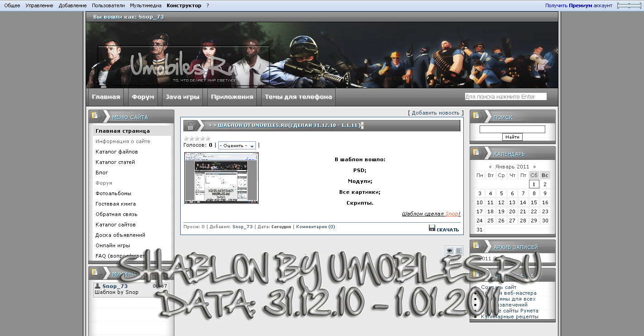Open the Мультимедиа menu
The width and height of the screenshot is (644, 336).
click(146, 5)
